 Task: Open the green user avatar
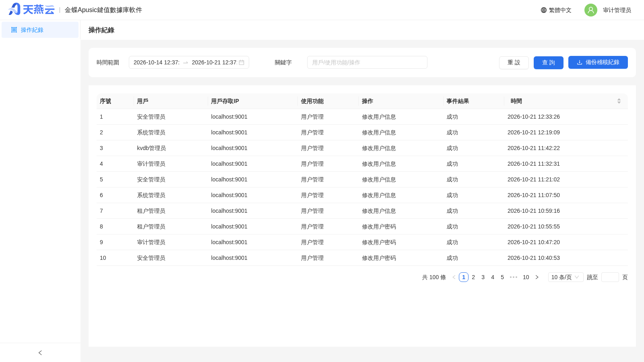591,10
